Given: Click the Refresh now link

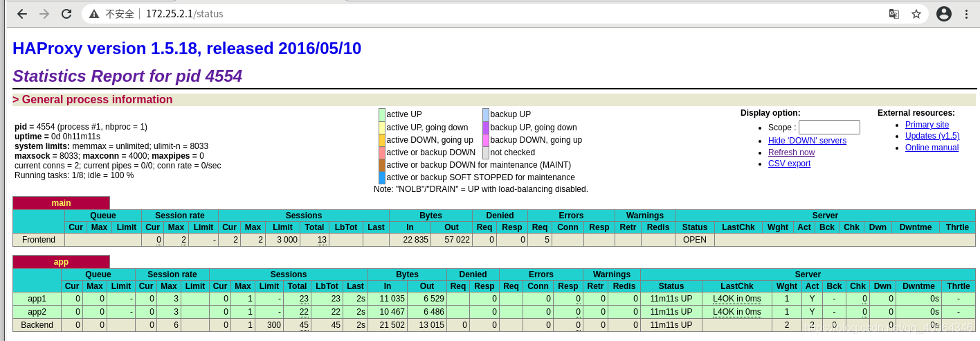Looking at the screenshot, I should coord(791,152).
